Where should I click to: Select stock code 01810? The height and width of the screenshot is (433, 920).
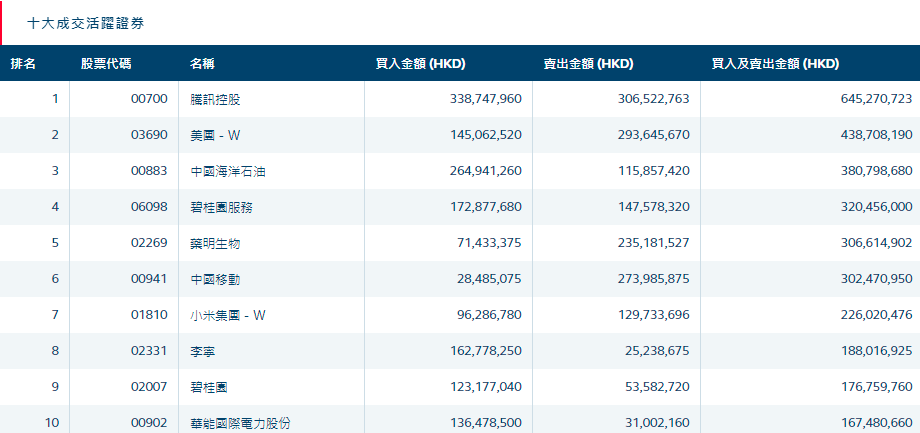[x=149, y=315]
